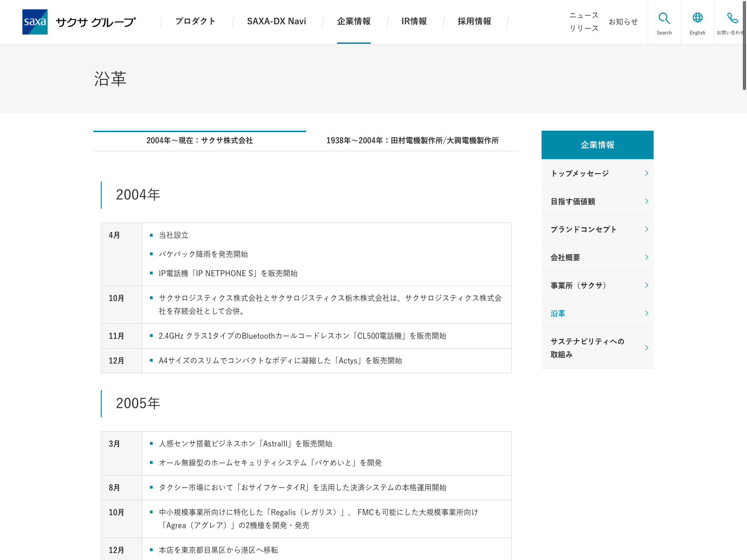Open the 採用情報 menu item
Viewport: 747px width, 560px height.
(x=474, y=21)
